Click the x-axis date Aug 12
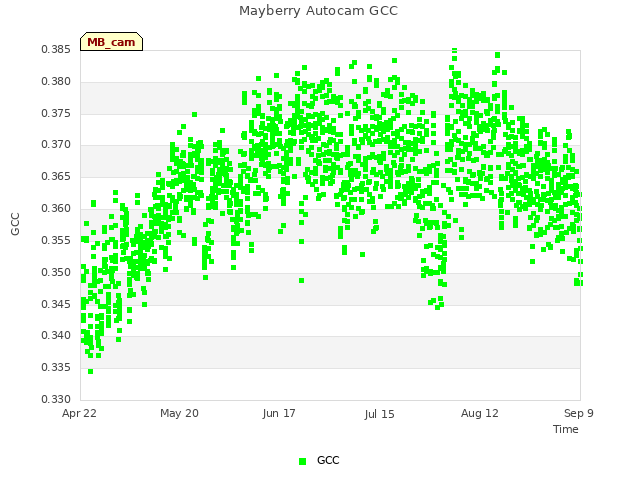Screen dimensions: 640x480 [x=480, y=413]
